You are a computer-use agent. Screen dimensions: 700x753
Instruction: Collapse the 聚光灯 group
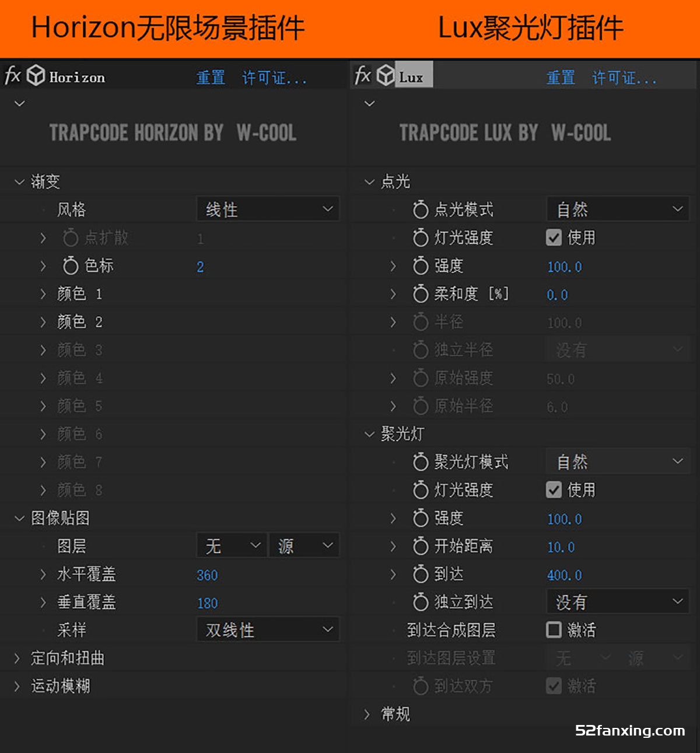pos(369,434)
